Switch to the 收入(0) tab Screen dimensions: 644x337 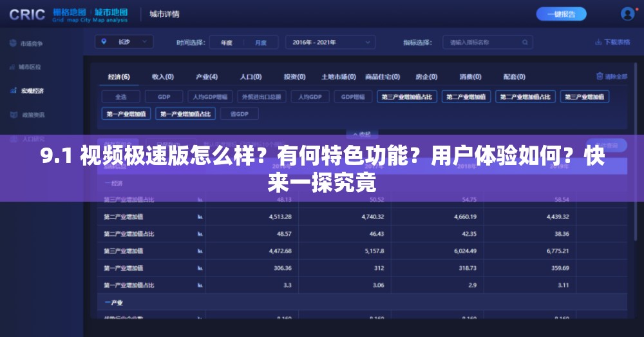click(x=163, y=77)
